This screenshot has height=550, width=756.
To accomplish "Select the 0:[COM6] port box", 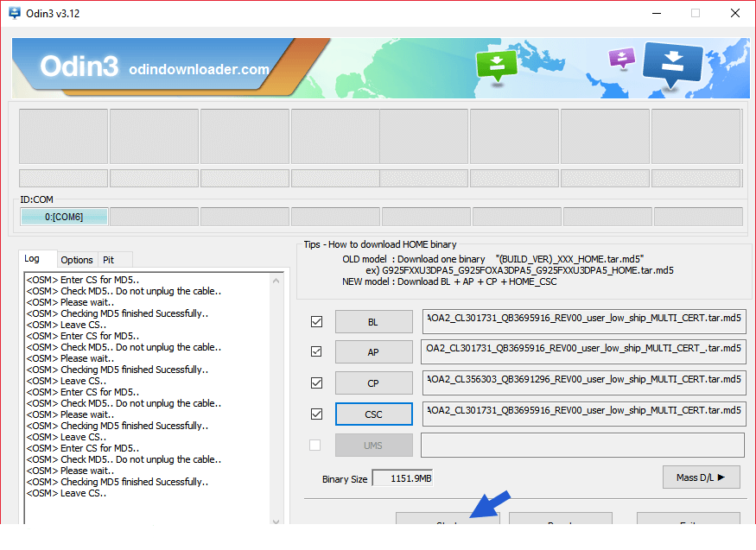I will tap(64, 217).
